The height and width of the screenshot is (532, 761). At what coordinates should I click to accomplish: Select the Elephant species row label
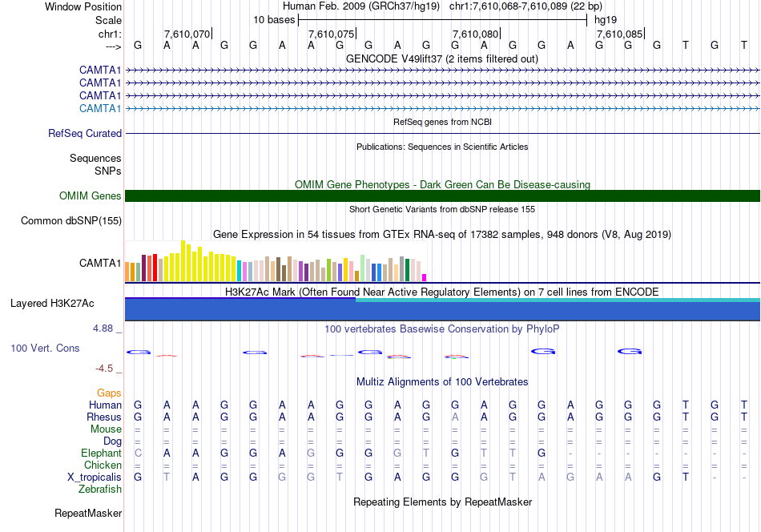(x=101, y=453)
